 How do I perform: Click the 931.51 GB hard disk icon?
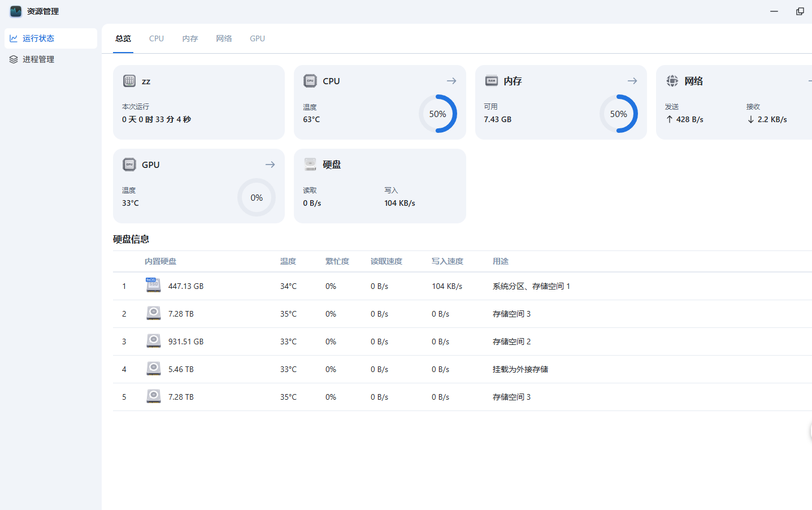(153, 341)
